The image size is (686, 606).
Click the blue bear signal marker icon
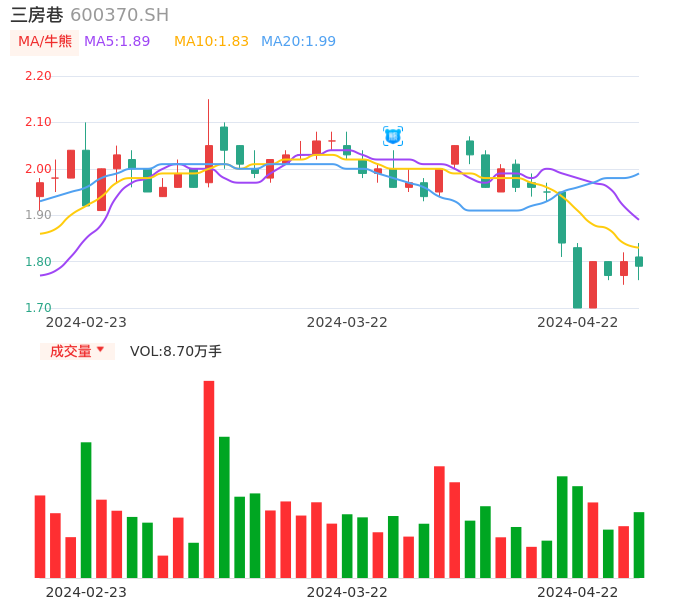(393, 135)
